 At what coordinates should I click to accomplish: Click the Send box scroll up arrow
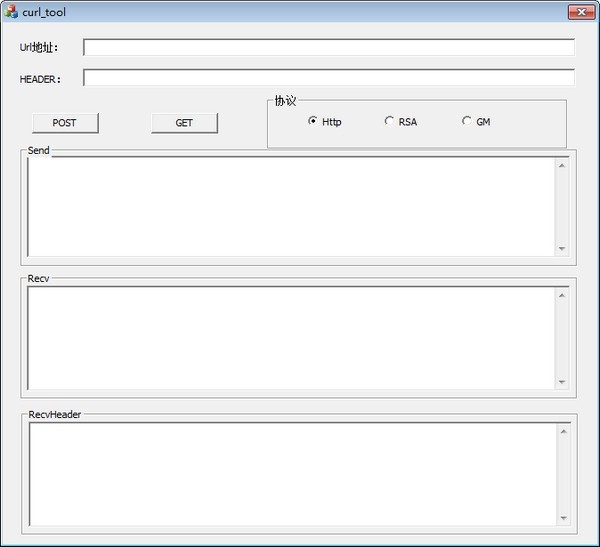coord(561,165)
